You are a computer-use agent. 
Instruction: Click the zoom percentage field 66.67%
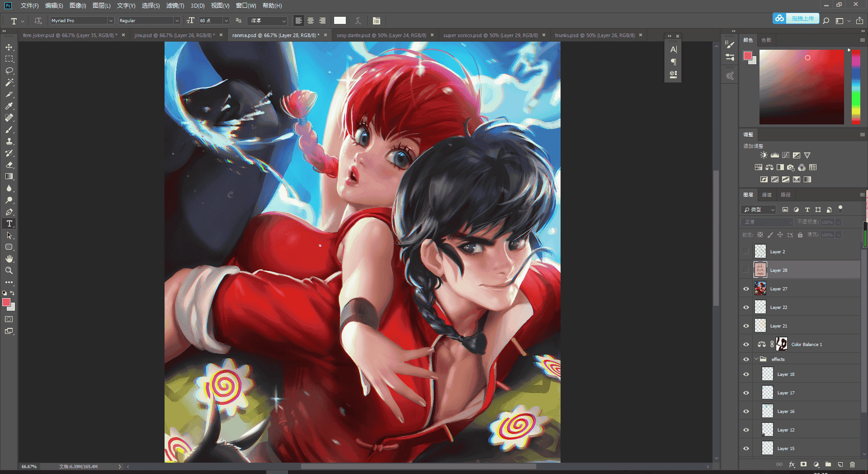pyautogui.click(x=29, y=467)
